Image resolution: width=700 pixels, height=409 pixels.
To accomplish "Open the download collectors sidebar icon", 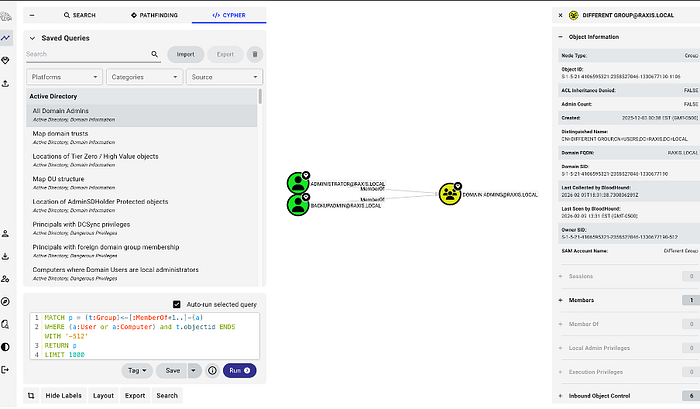I will click(6, 256).
